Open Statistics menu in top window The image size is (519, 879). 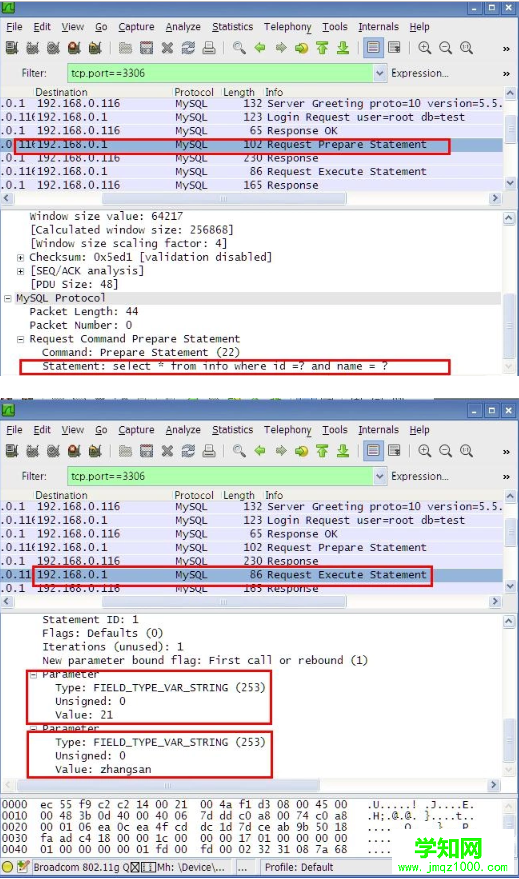pyautogui.click(x=232, y=27)
